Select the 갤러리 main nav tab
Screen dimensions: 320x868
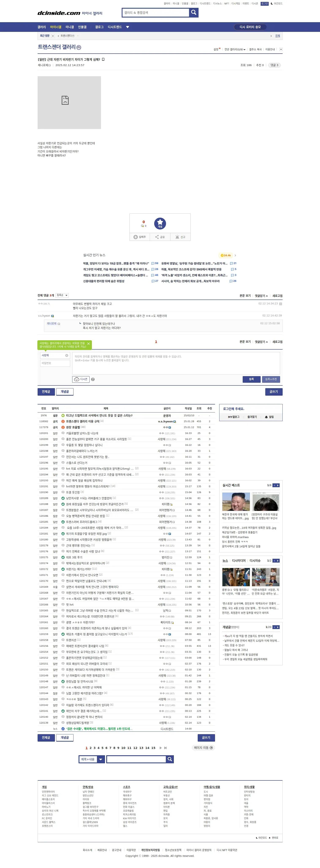(41, 27)
